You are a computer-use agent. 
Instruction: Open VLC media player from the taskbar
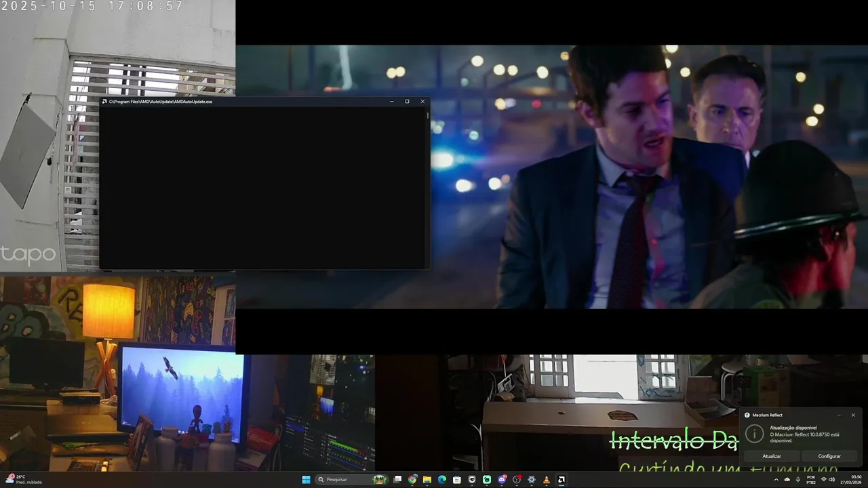[547, 480]
